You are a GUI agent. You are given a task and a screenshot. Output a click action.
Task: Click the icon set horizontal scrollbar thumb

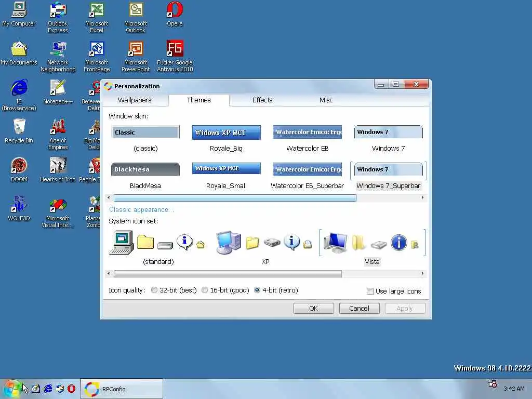click(x=228, y=274)
